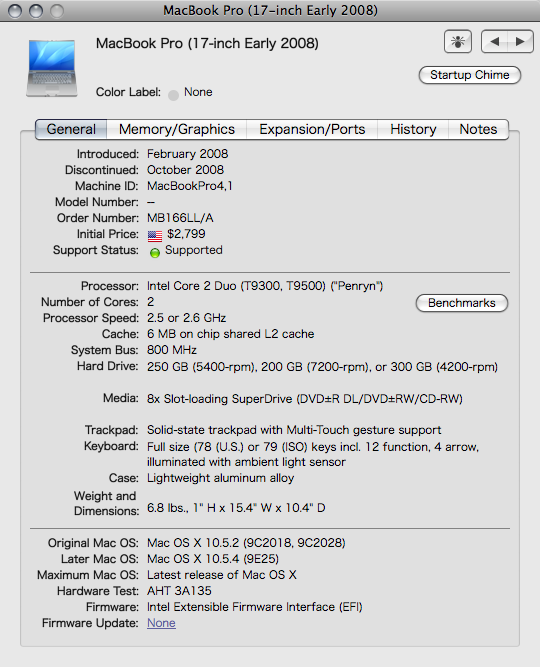The height and width of the screenshot is (667, 540).
Task: Click the window title MacBook Pro text
Action: 270,10
